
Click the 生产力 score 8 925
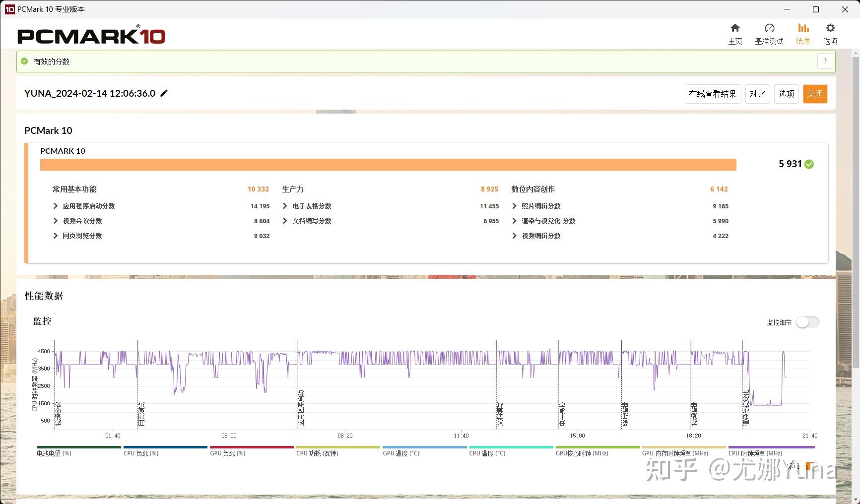point(489,189)
